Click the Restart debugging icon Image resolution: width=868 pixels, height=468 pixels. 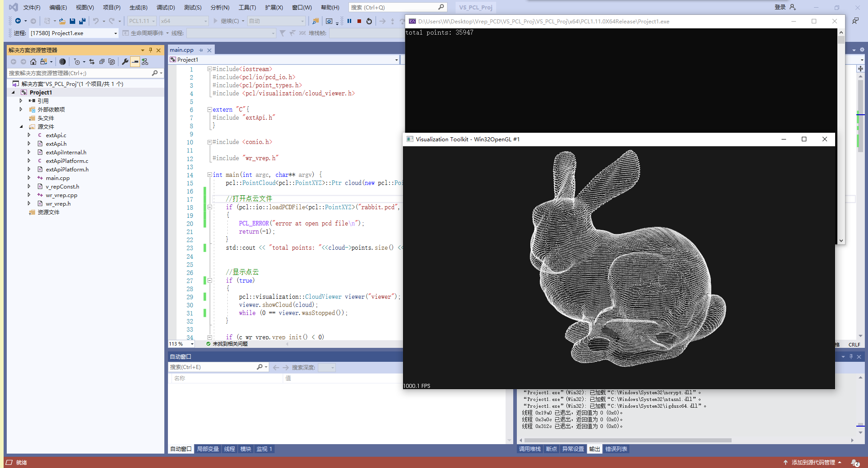tap(369, 21)
